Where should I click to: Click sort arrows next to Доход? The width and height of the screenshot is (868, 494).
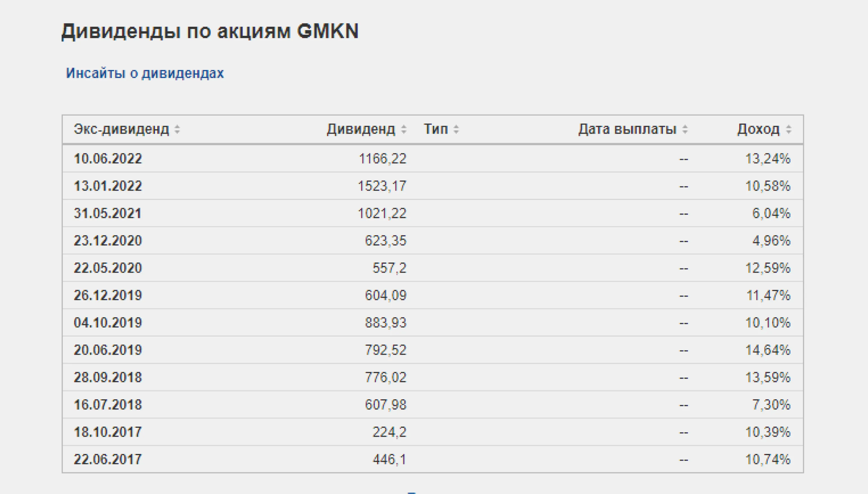(x=789, y=129)
